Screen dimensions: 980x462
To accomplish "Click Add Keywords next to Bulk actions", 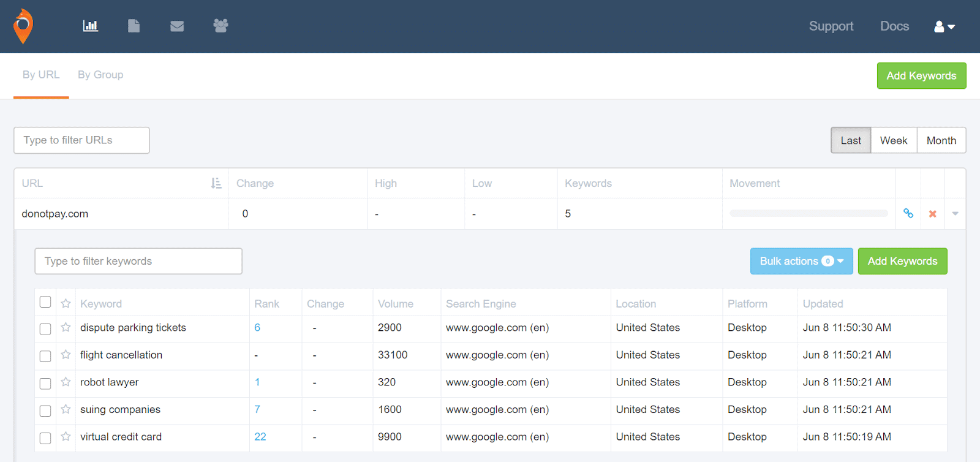I will pyautogui.click(x=902, y=261).
